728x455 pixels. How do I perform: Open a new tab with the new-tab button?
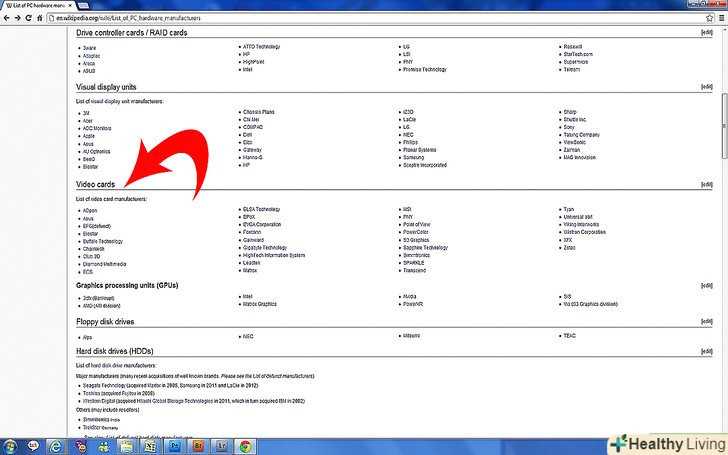pos(83,6)
